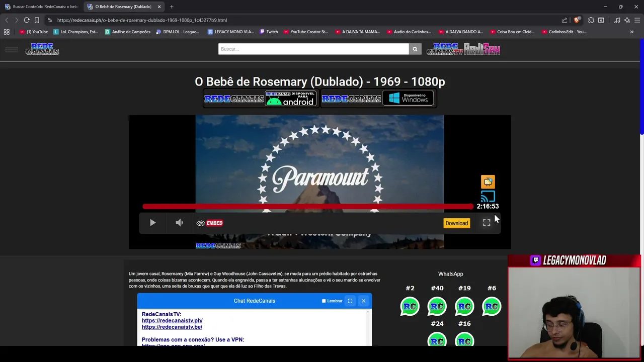
Task: Close the O Bebê de Rosemary tab
Action: pos(159,7)
